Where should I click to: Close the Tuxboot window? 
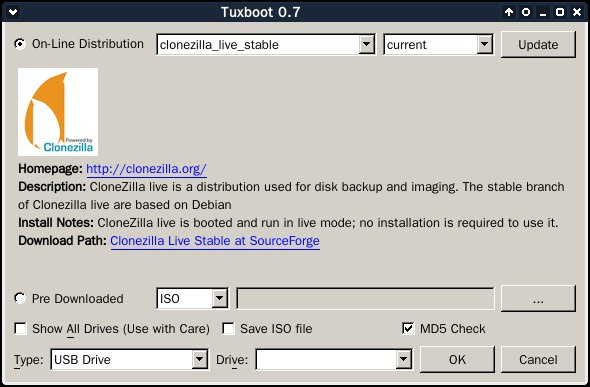pos(576,12)
